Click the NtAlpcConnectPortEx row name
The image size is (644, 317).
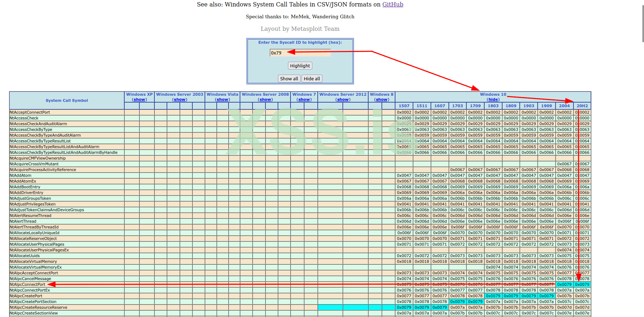30,290
